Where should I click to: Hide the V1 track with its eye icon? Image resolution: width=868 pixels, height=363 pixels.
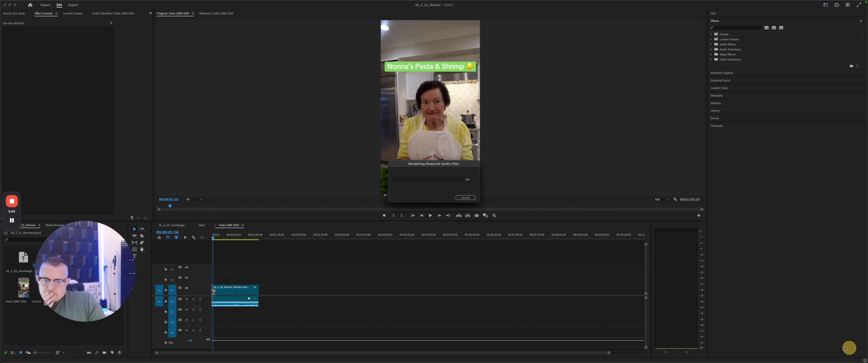(x=186, y=288)
